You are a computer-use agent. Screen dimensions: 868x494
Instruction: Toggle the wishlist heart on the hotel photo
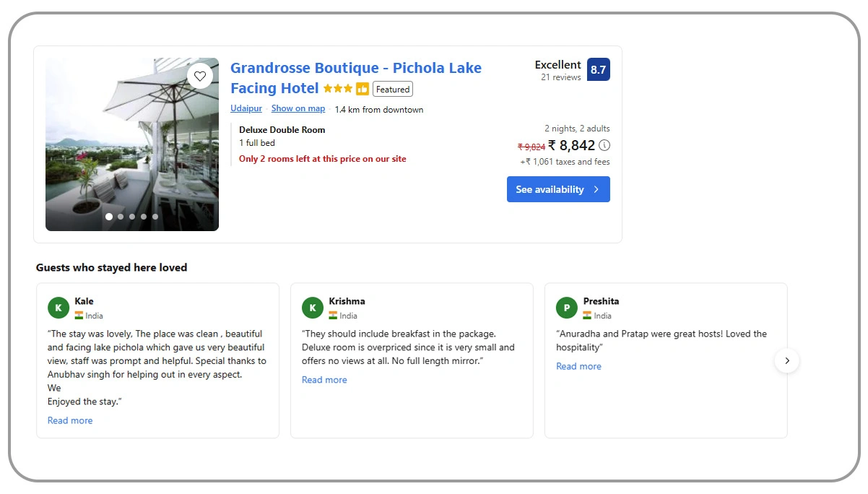[200, 75]
